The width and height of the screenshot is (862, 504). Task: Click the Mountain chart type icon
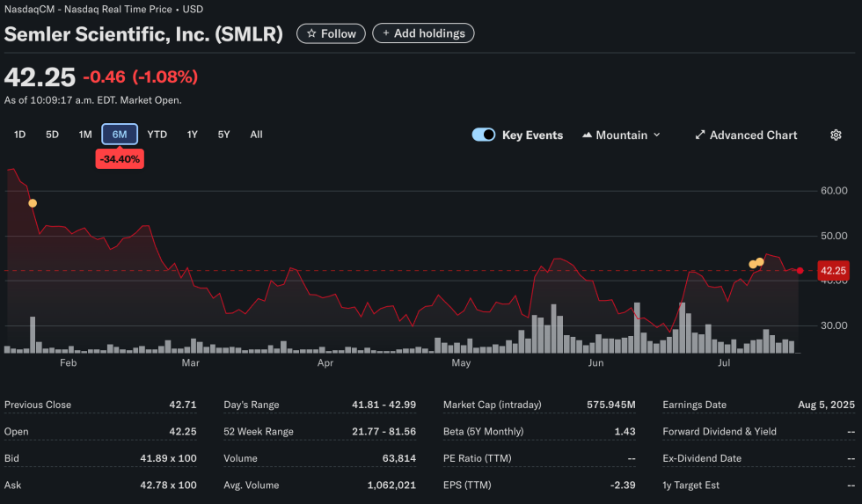point(586,135)
